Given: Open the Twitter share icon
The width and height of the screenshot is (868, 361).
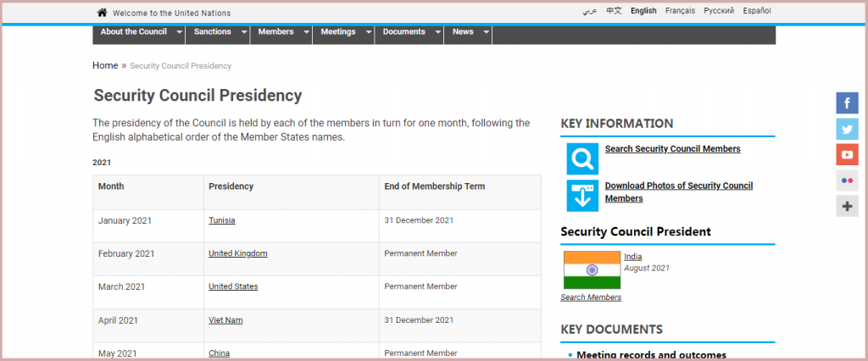Looking at the screenshot, I should [x=847, y=129].
